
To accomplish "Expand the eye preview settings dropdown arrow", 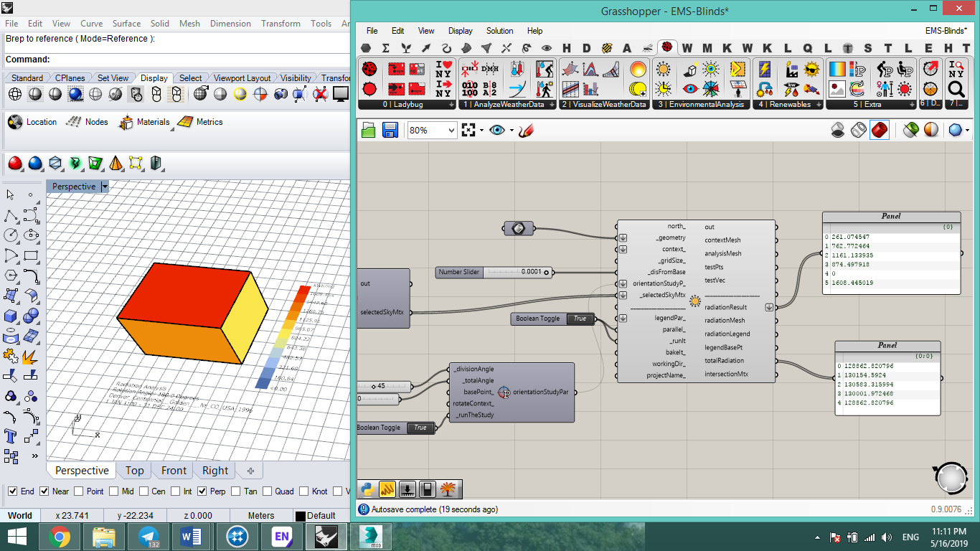I will pyautogui.click(x=511, y=130).
